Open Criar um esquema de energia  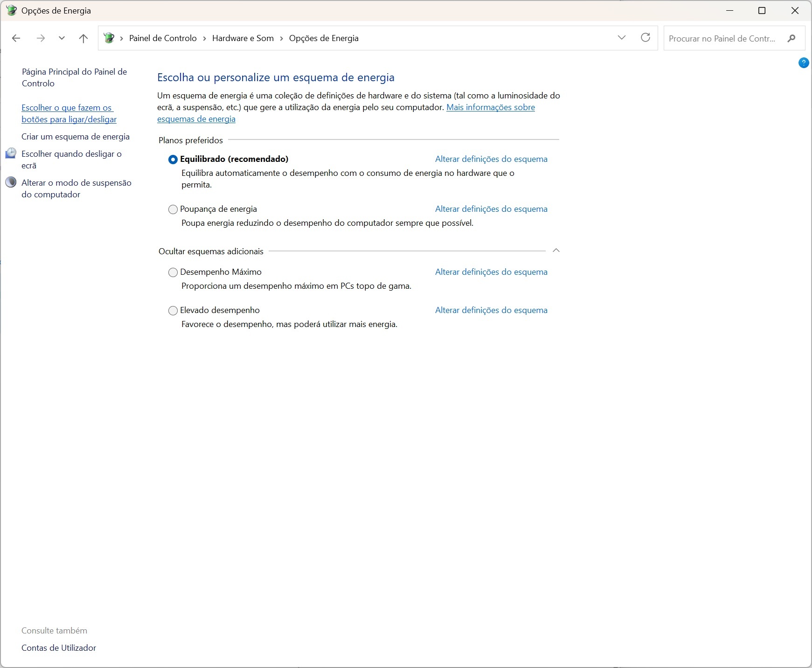[x=76, y=137]
